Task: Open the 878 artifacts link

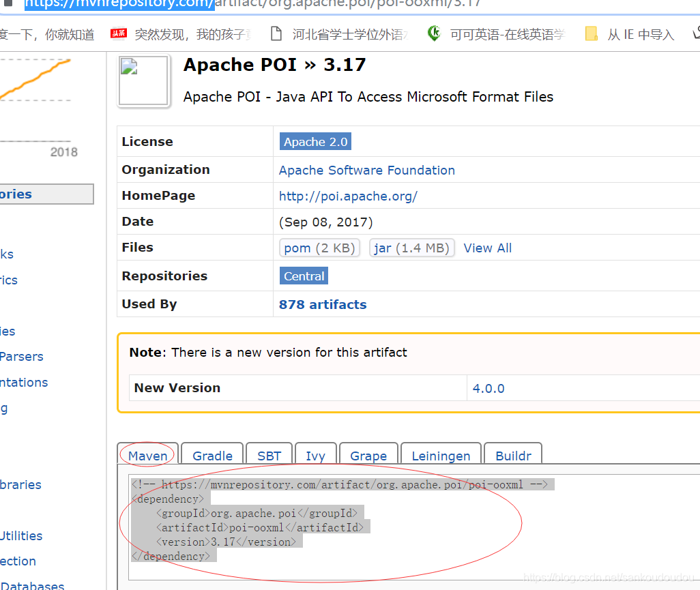Action: tap(323, 304)
